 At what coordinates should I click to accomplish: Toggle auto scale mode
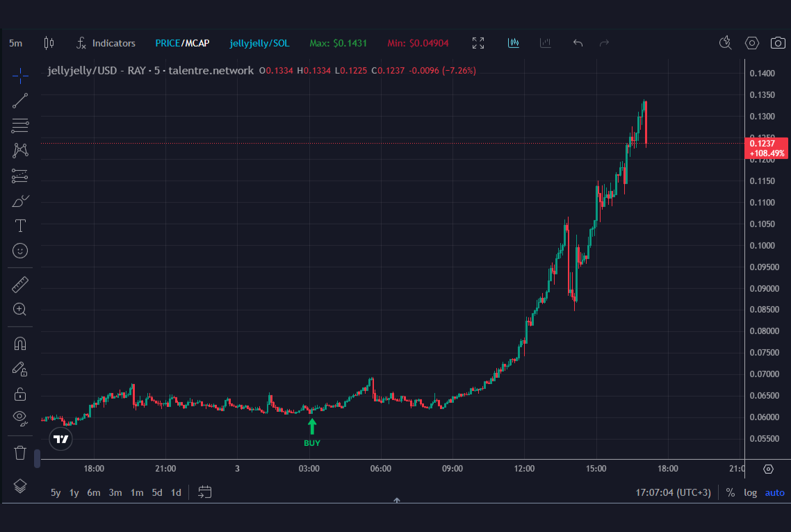click(x=775, y=492)
